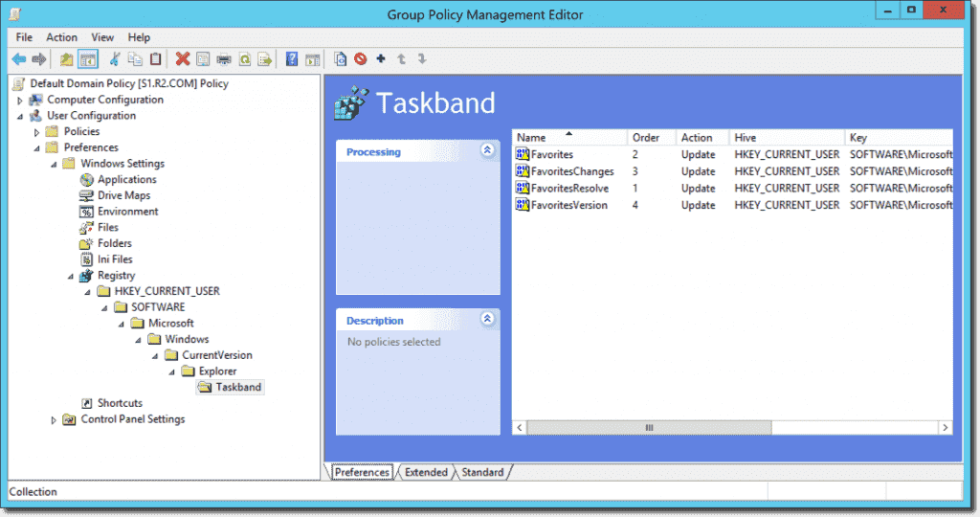The width and height of the screenshot is (980, 517).
Task: Switch to the Standard tab
Action: [x=482, y=472]
